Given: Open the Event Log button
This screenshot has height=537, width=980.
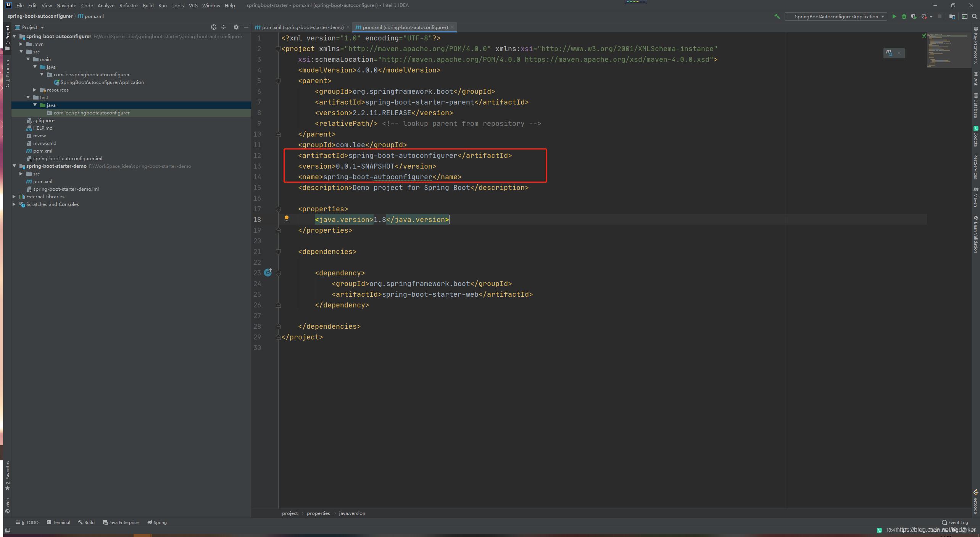Looking at the screenshot, I should tap(955, 522).
